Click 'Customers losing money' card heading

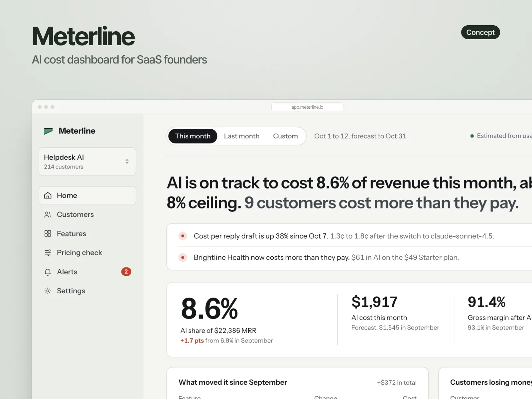point(491,382)
